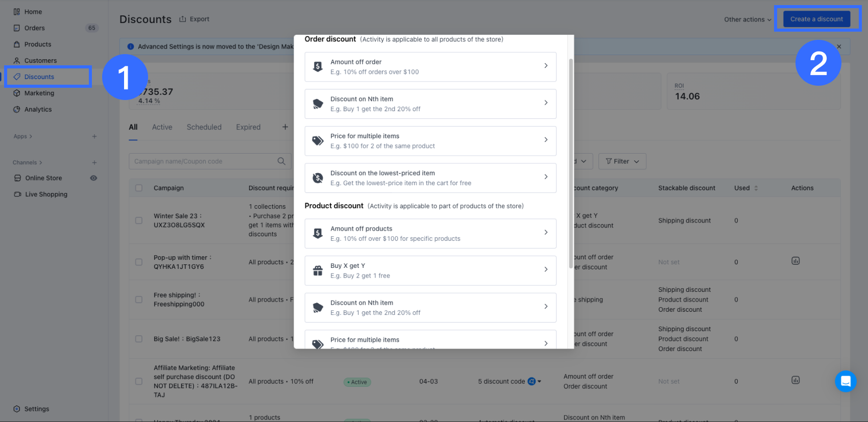
Task: Open the Other actions dropdown
Action: click(748, 19)
